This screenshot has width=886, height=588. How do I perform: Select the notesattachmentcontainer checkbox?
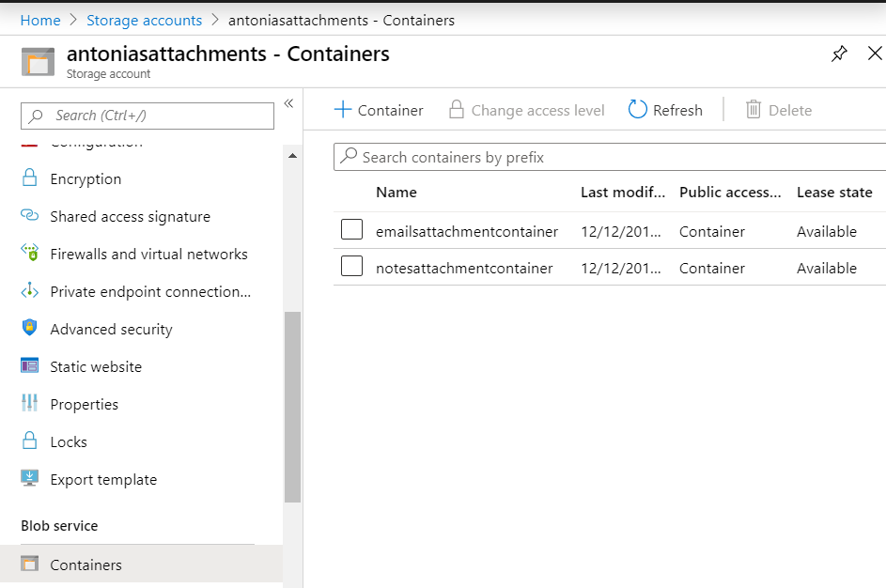[x=351, y=266]
